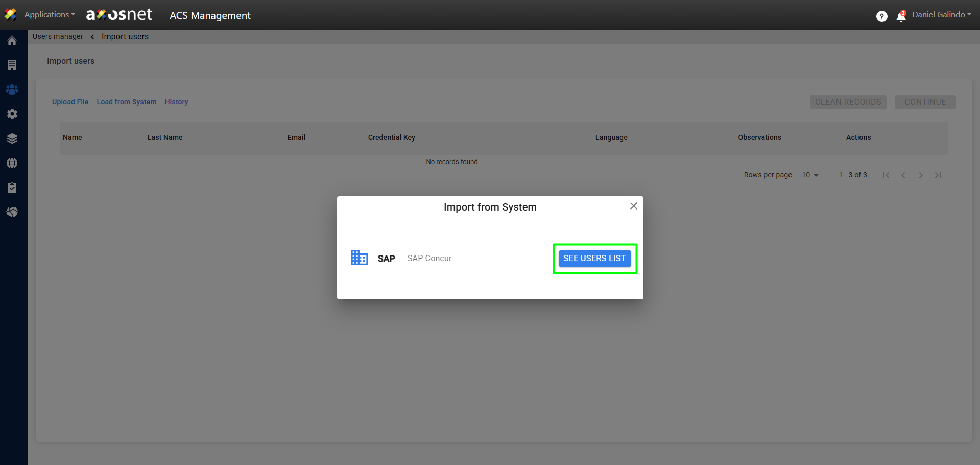The width and height of the screenshot is (980, 465).
Task: Close the Import from System dialog
Action: [x=633, y=206]
